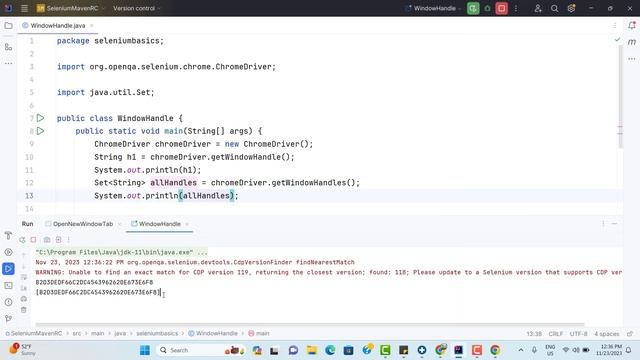
Task: Click the icon after the camera in Run toolbar
Action: 58,240
